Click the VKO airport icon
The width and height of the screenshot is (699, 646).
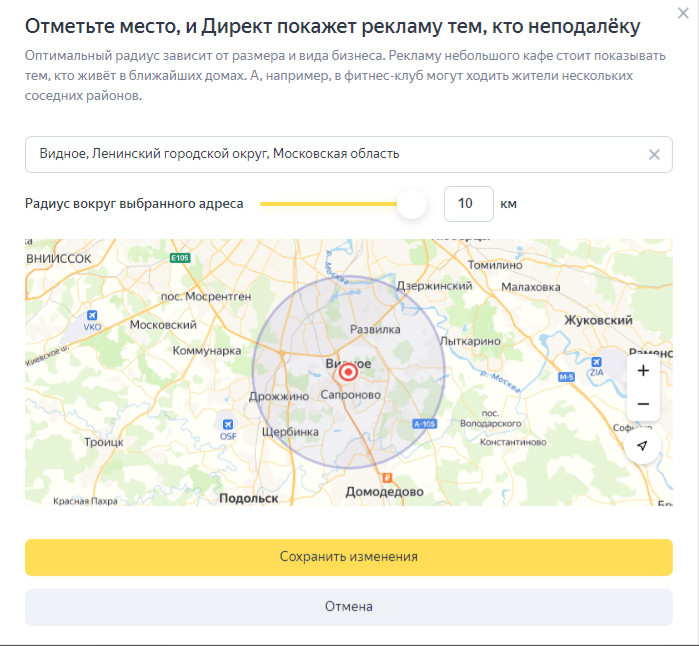point(92,315)
